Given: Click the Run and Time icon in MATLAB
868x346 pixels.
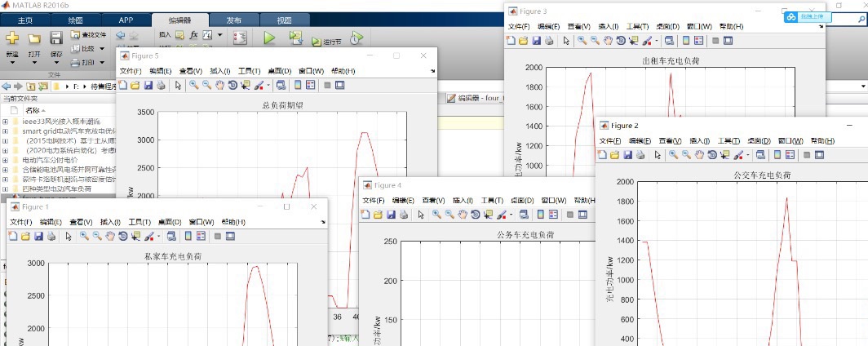Looking at the screenshot, I should [356, 38].
